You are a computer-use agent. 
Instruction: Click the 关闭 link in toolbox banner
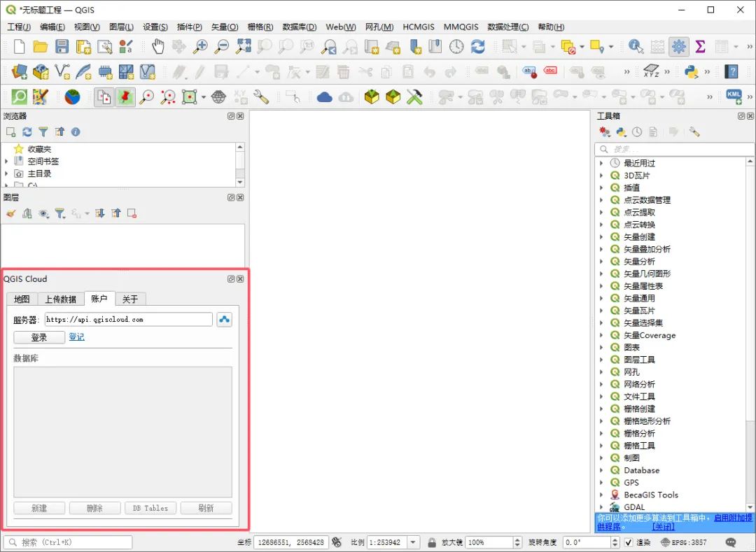pos(664,527)
